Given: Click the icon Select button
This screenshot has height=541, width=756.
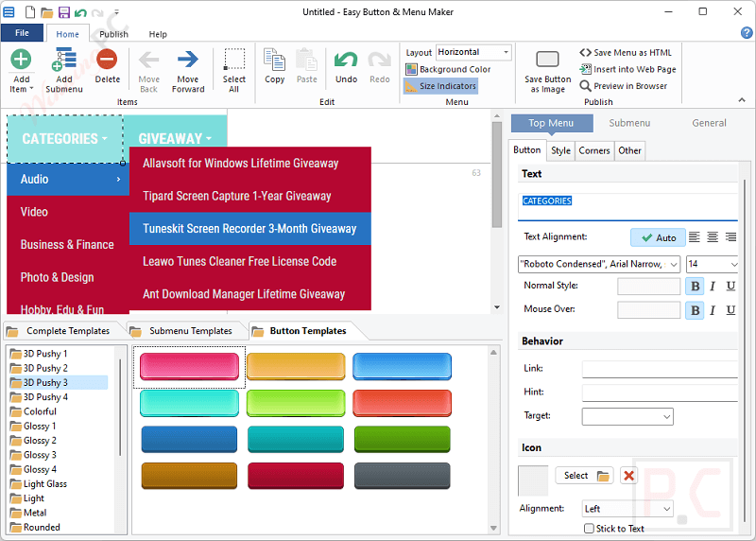Looking at the screenshot, I should pyautogui.click(x=584, y=476).
